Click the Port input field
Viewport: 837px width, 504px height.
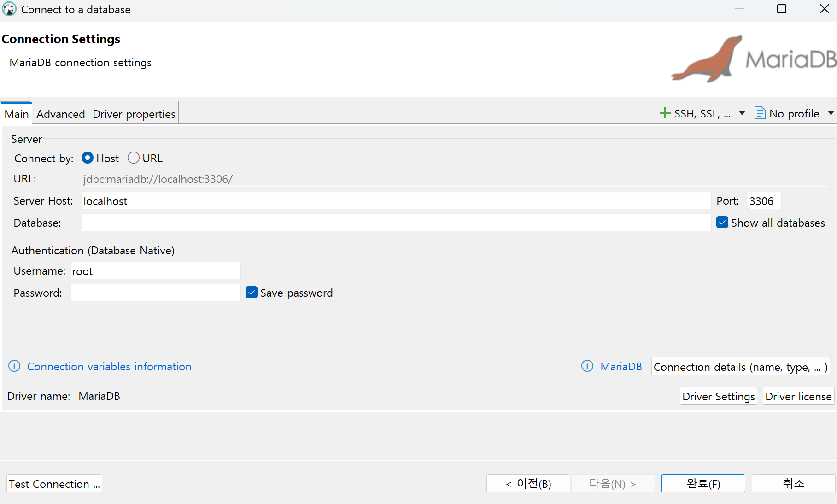[765, 201]
